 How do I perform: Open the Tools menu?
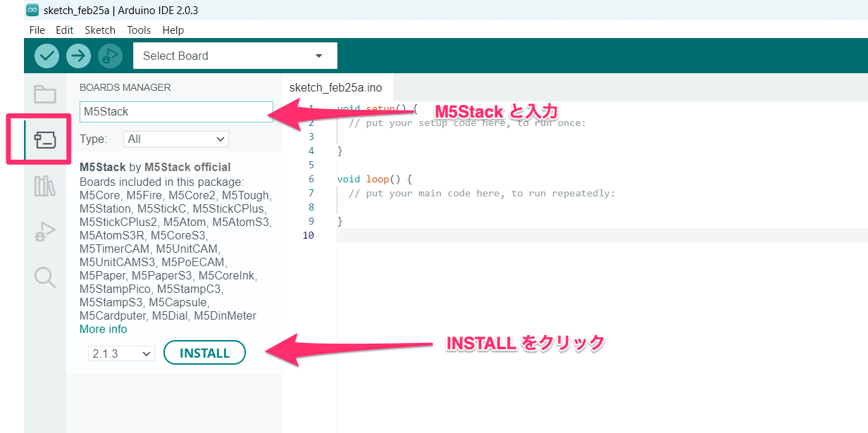tap(139, 30)
